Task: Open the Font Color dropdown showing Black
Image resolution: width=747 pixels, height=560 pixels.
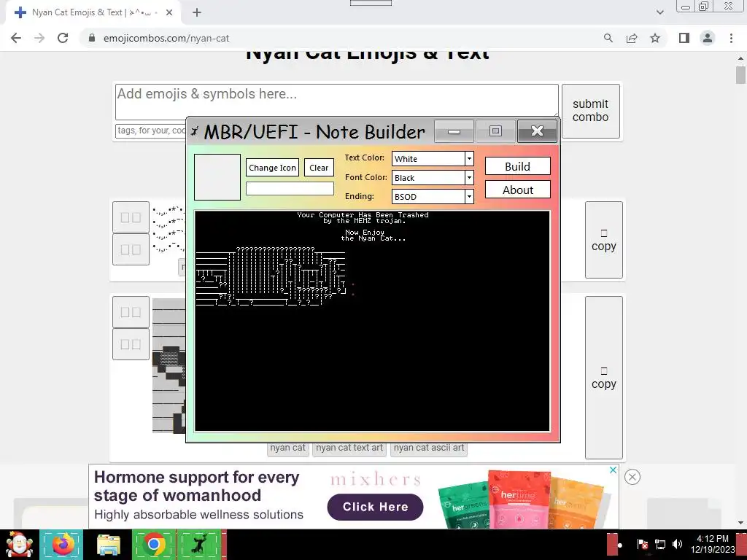Action: [x=433, y=178]
